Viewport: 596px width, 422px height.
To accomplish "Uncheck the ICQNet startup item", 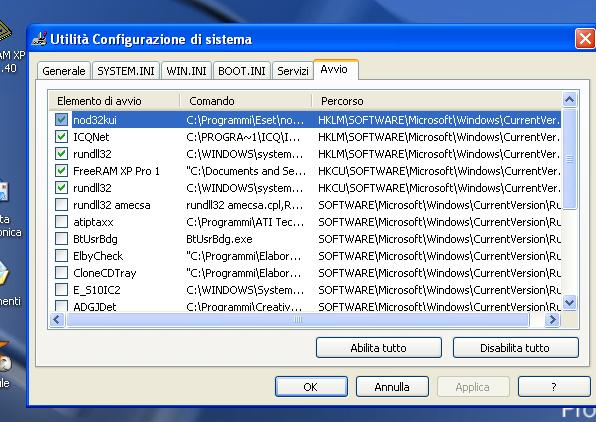I will (61, 137).
